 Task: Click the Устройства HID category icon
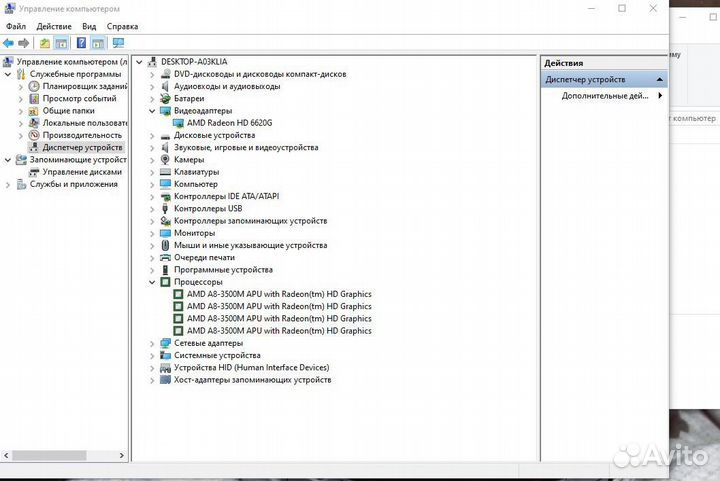(165, 368)
